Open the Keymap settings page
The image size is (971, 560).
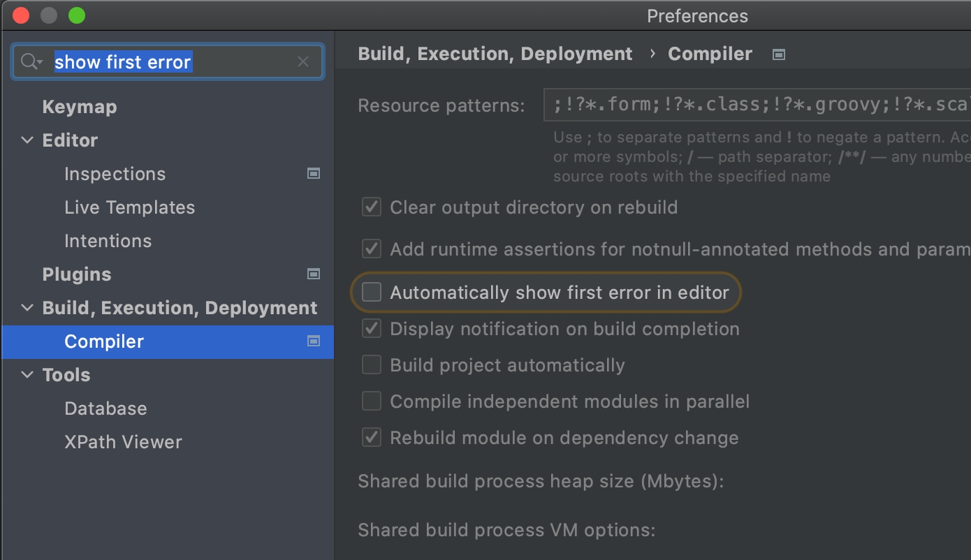(80, 107)
